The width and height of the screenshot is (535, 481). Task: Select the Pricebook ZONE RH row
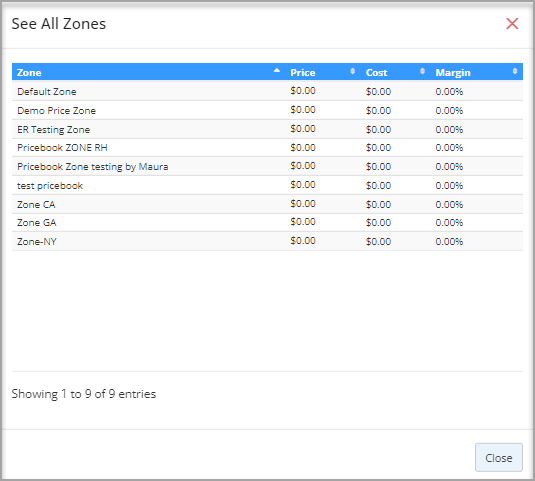click(x=267, y=148)
